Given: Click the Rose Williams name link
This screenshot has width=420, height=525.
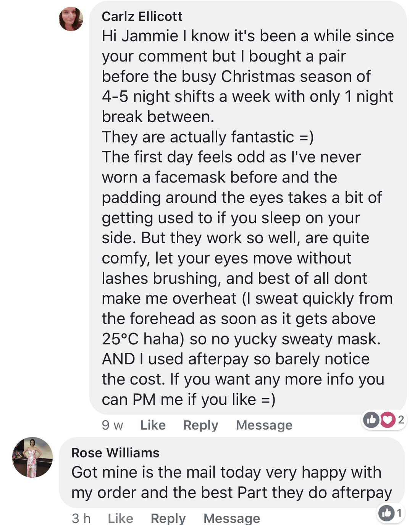Looking at the screenshot, I should [x=115, y=453].
